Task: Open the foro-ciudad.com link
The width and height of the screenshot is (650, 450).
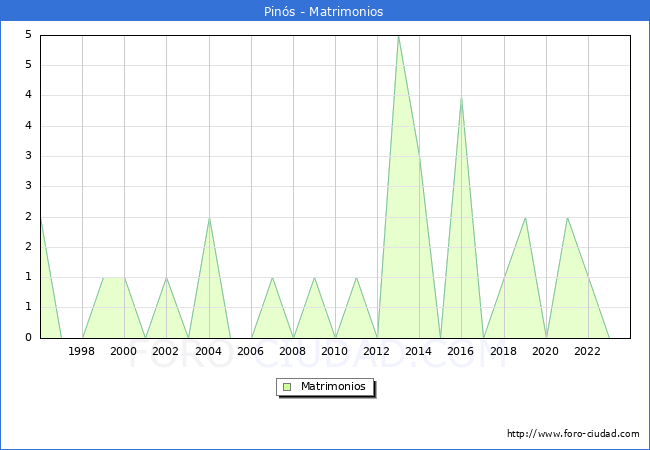Action: (573, 433)
